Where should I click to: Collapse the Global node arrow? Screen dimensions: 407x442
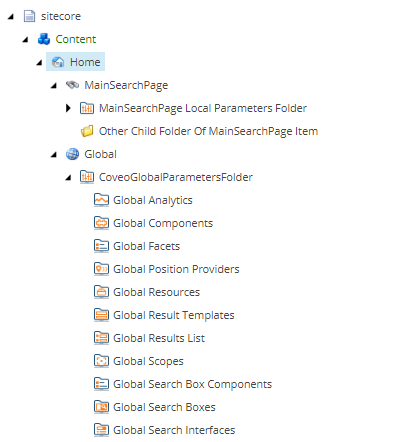click(x=54, y=154)
